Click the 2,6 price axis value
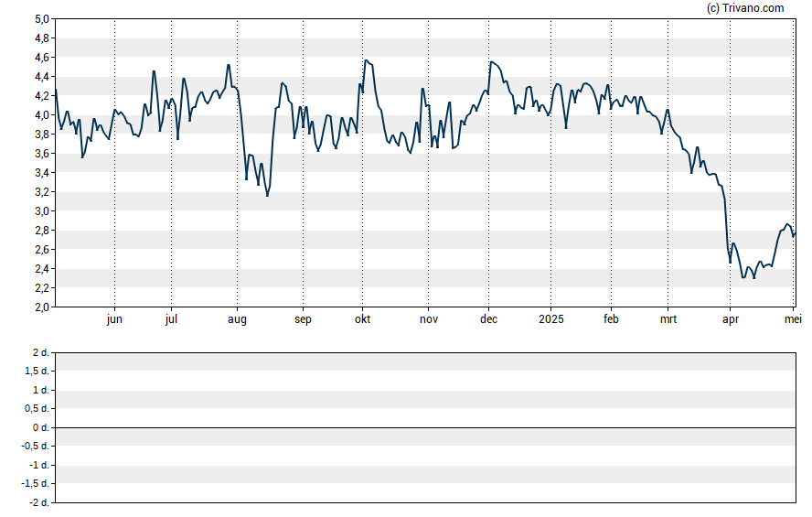 pos(42,249)
